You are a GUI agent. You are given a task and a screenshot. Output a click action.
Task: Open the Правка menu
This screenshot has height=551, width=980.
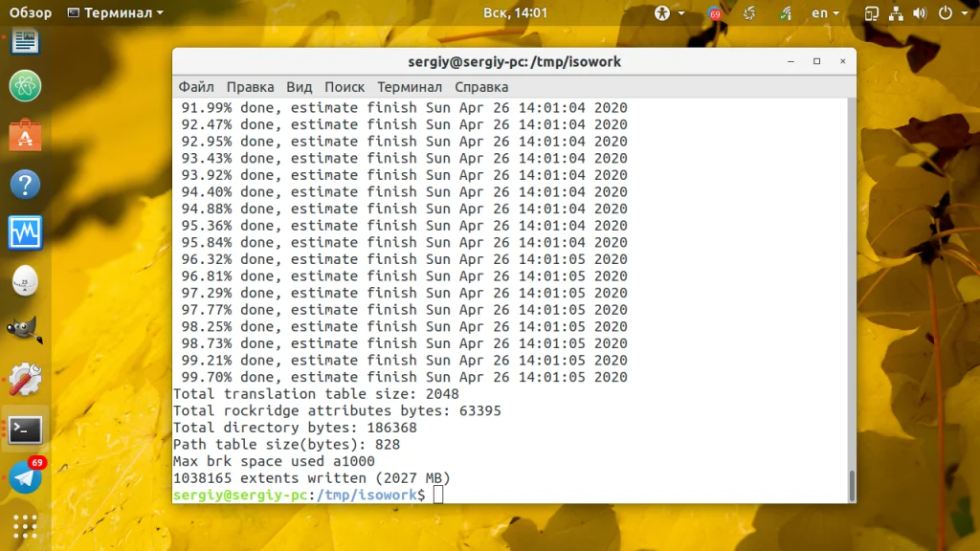[250, 87]
